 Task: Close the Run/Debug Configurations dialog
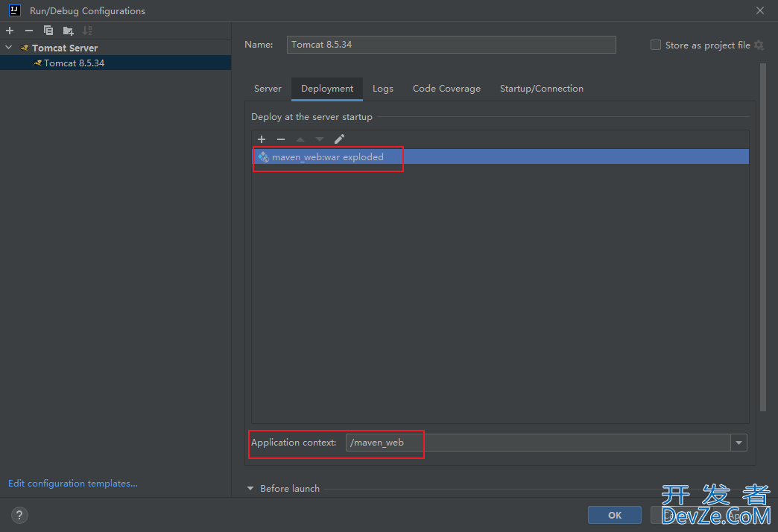(759, 10)
